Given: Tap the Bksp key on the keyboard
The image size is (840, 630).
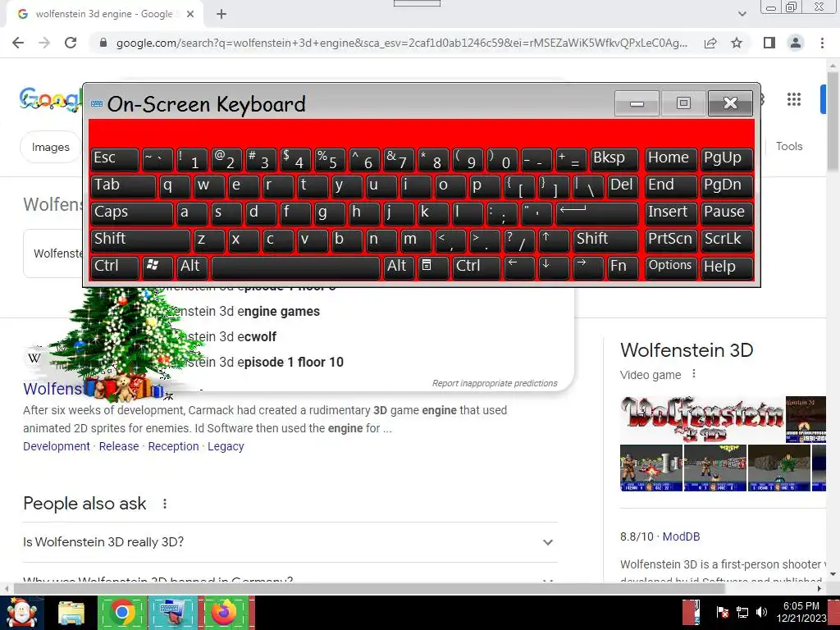Looking at the screenshot, I should (614, 160).
